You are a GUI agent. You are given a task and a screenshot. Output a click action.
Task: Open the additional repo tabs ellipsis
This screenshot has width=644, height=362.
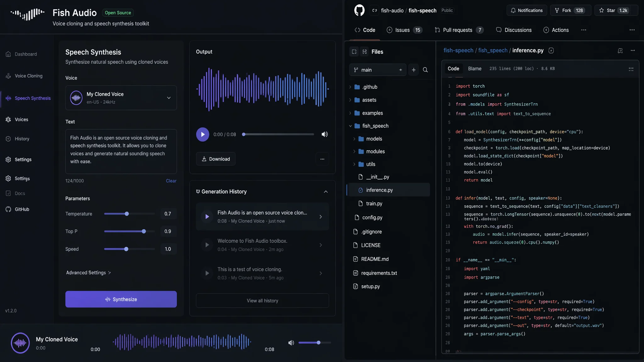pos(584,30)
